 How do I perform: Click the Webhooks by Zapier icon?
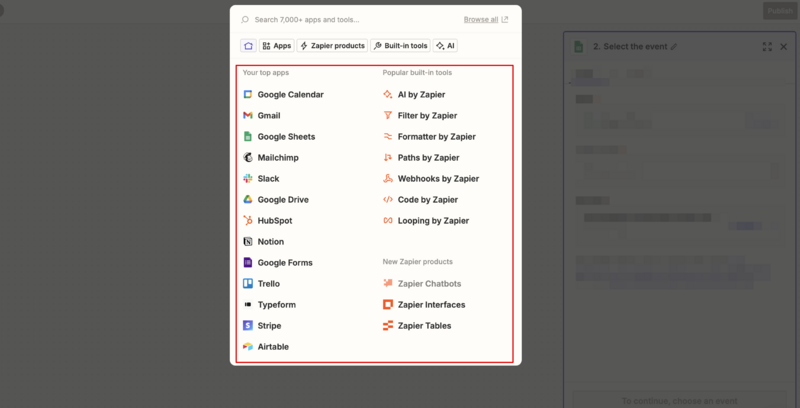point(388,178)
